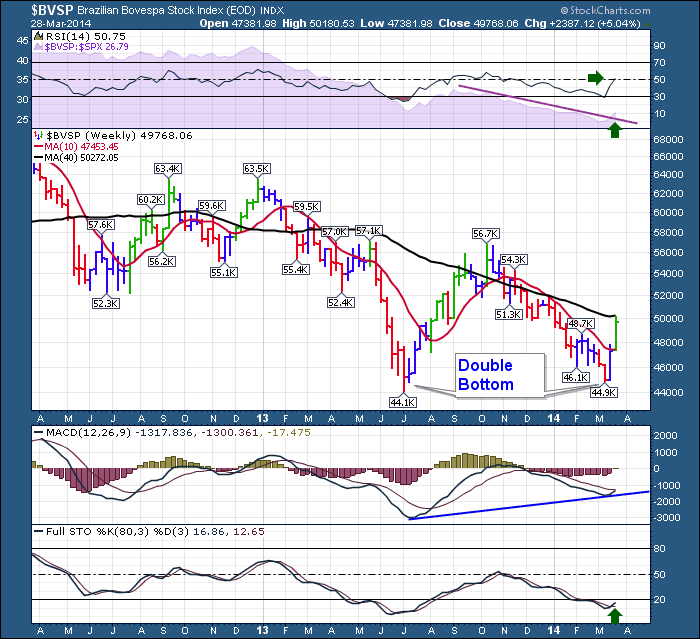
Task: Click the 52.3K low price label
Action: pyautogui.click(x=106, y=303)
